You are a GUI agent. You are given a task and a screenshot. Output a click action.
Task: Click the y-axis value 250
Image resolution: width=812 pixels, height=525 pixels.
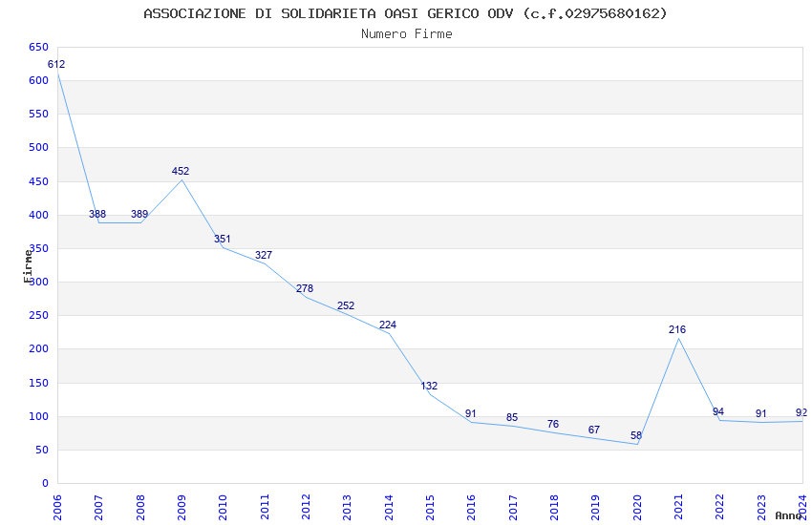click(x=39, y=316)
